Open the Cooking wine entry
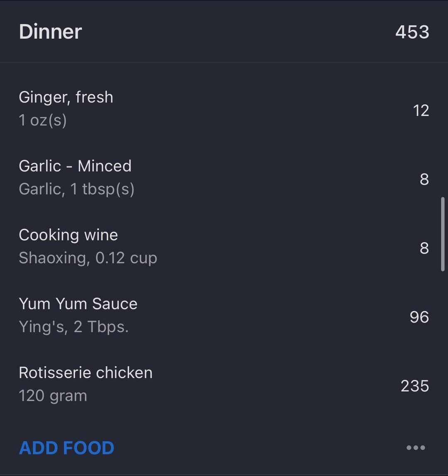 pos(68,235)
